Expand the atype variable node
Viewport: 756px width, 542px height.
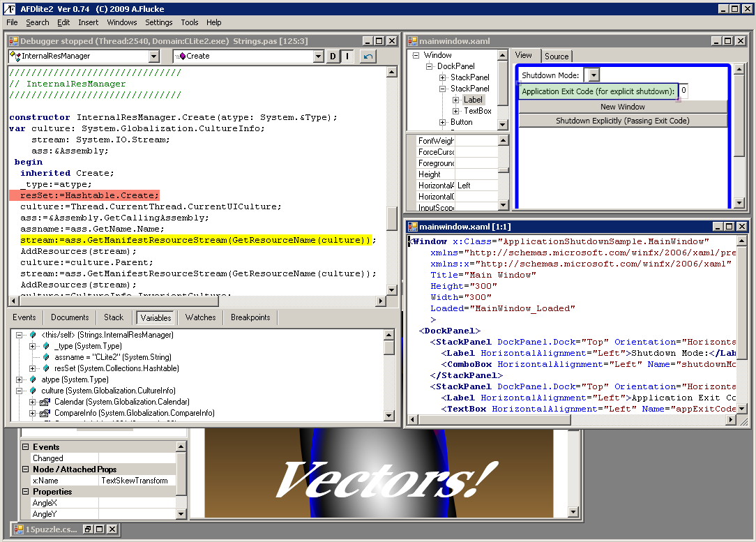[x=20, y=379]
